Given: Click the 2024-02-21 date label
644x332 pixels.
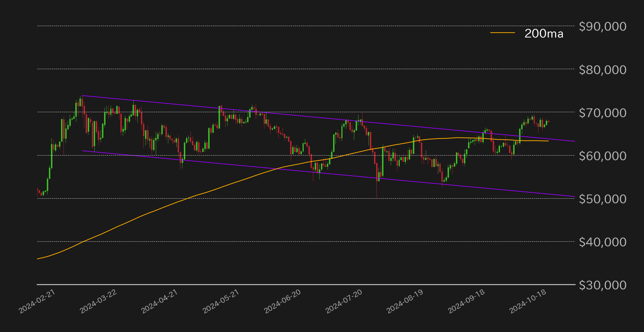Looking at the screenshot, I should tap(37, 301).
